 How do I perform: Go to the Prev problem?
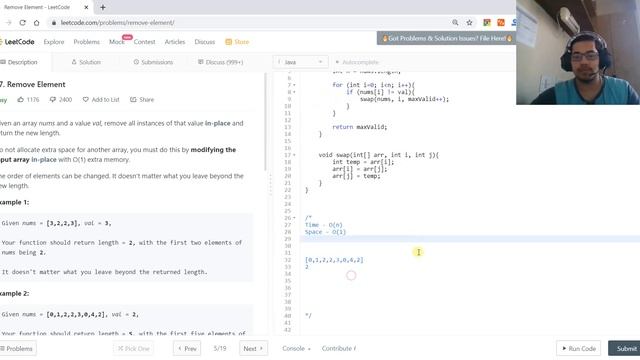click(x=187, y=349)
